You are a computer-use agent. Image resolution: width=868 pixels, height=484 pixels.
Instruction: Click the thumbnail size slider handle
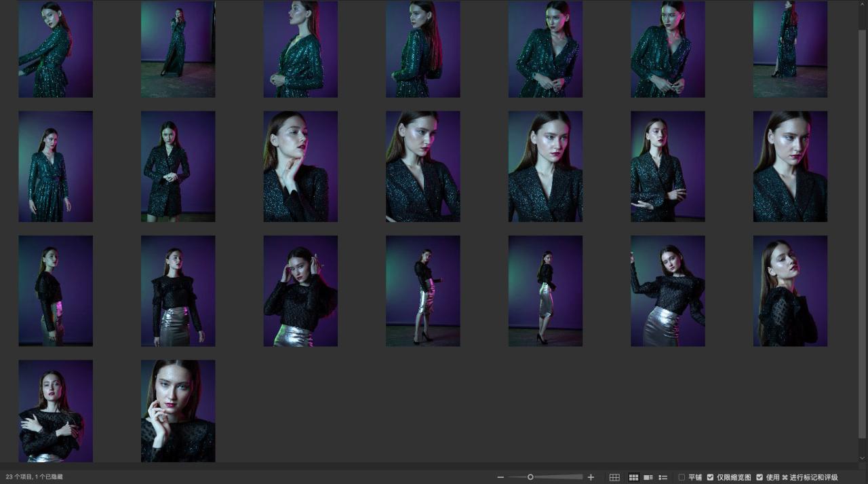coord(530,477)
